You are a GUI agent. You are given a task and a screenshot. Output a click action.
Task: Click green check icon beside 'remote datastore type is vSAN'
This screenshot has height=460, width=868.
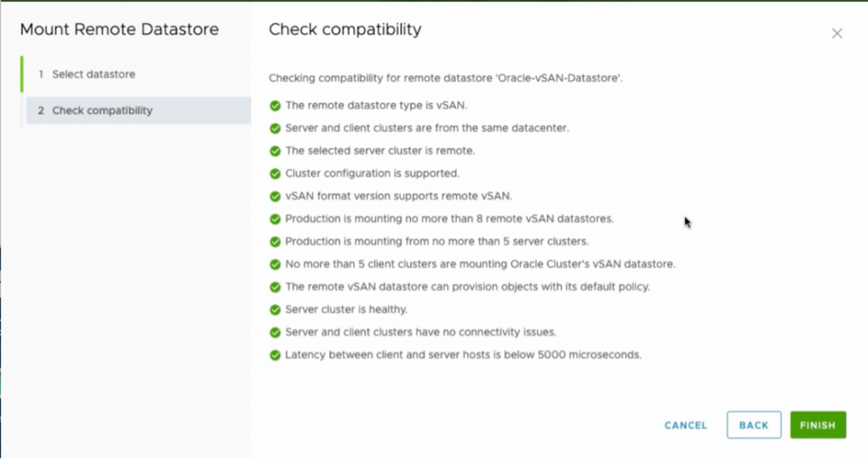click(x=275, y=106)
